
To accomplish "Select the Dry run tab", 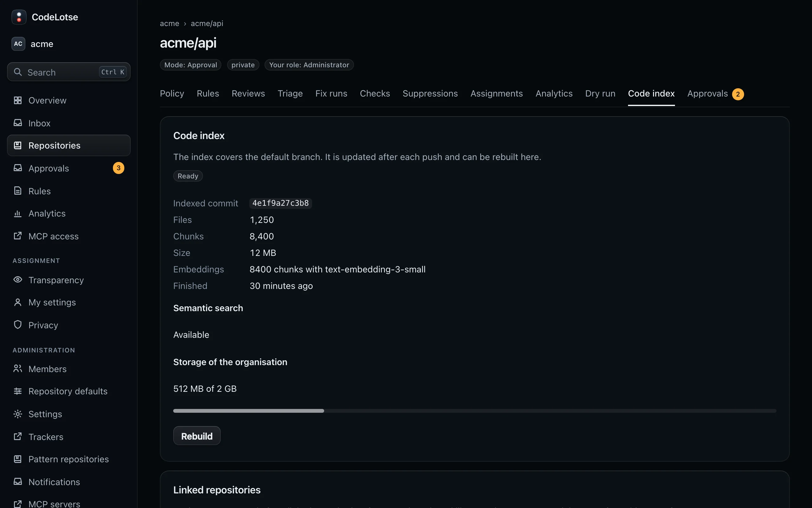I will click(x=600, y=93).
